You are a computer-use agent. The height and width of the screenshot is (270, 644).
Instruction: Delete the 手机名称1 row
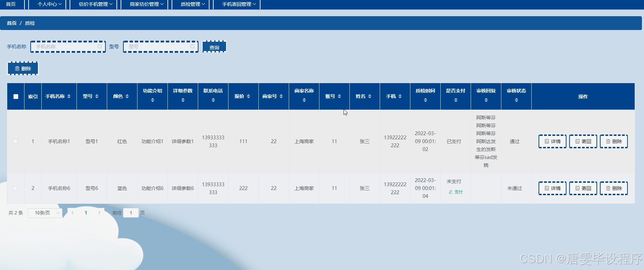pyautogui.click(x=614, y=141)
